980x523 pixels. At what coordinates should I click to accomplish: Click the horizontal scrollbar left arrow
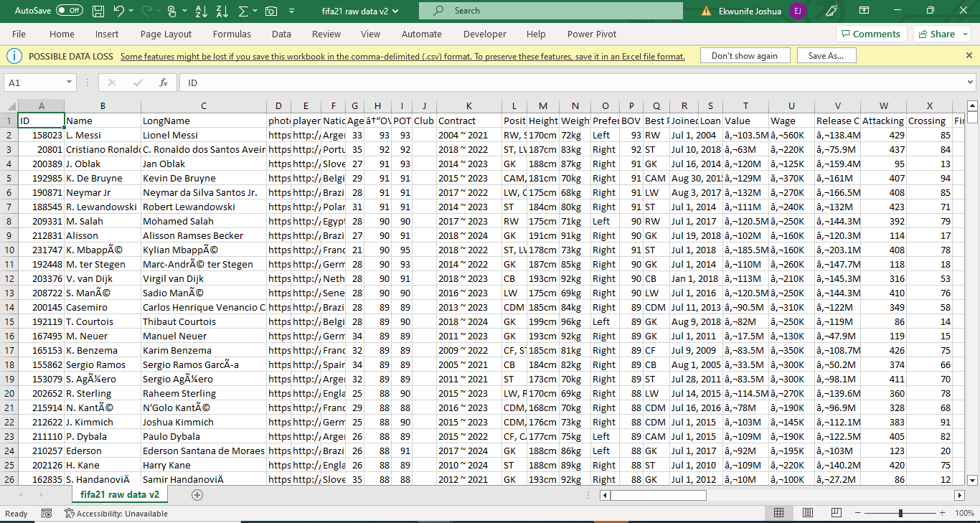coord(606,495)
